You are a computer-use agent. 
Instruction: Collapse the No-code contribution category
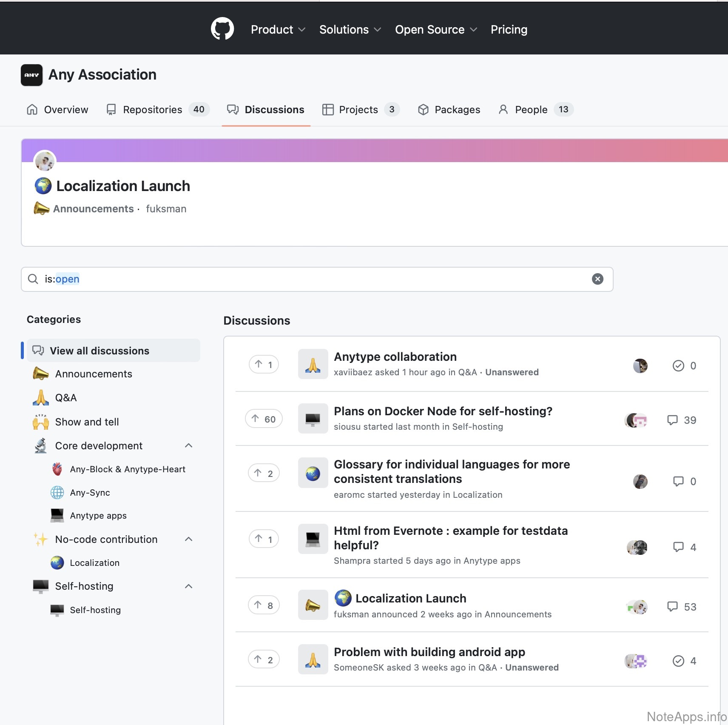click(189, 539)
